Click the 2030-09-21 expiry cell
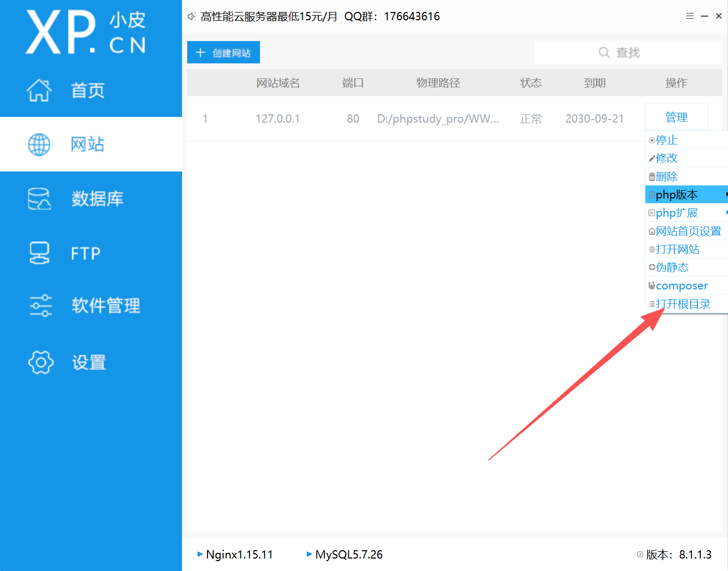This screenshot has height=571, width=728. (594, 119)
